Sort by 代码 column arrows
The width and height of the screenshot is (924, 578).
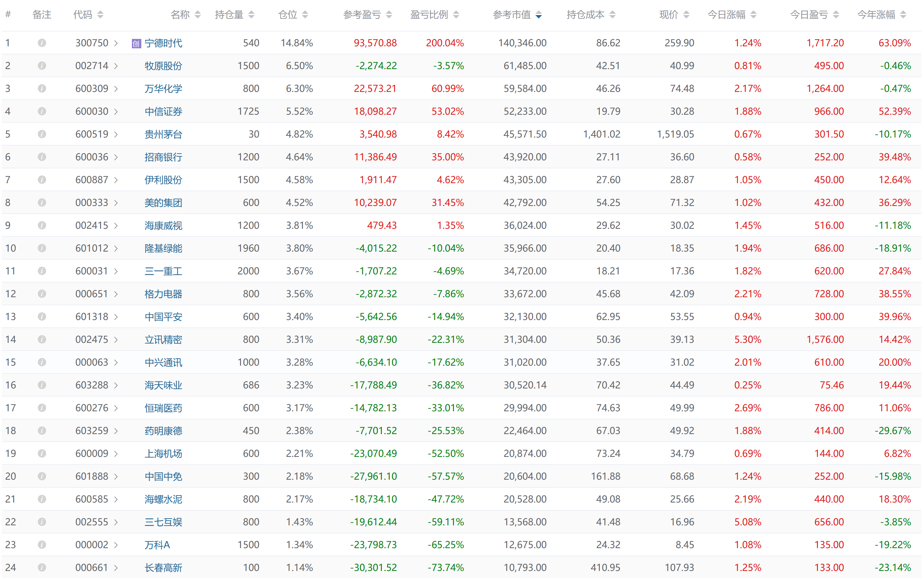coord(100,15)
